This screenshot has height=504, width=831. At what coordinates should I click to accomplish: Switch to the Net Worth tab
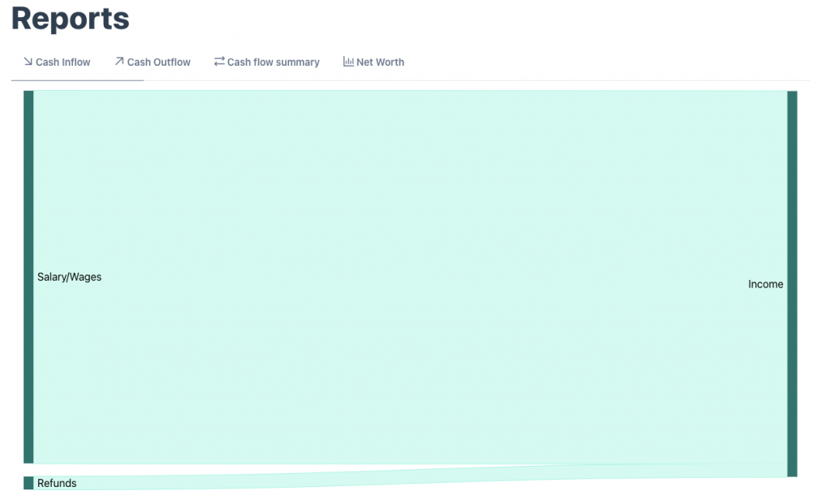click(373, 62)
